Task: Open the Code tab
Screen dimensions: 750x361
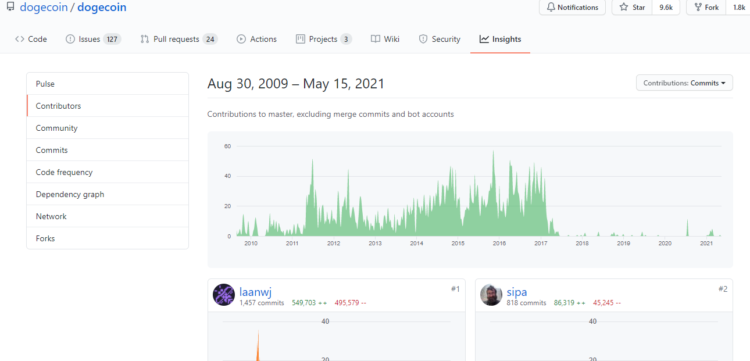Action: [x=31, y=39]
